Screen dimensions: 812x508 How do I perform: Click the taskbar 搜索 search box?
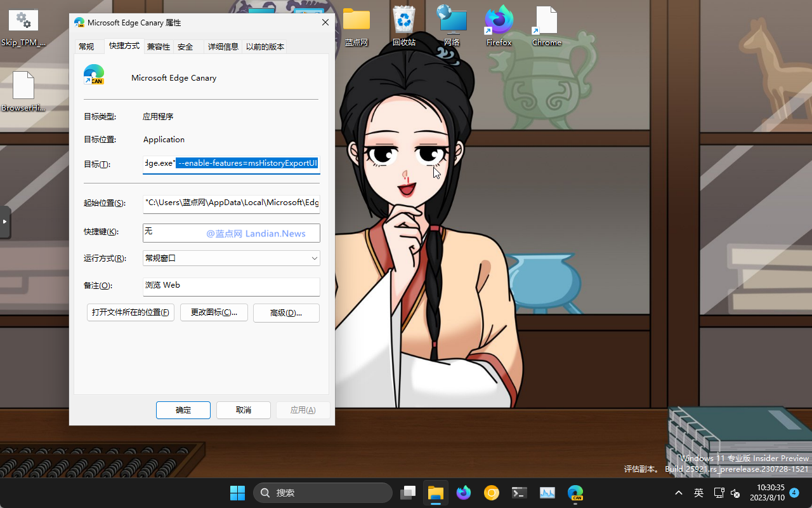[x=323, y=493]
